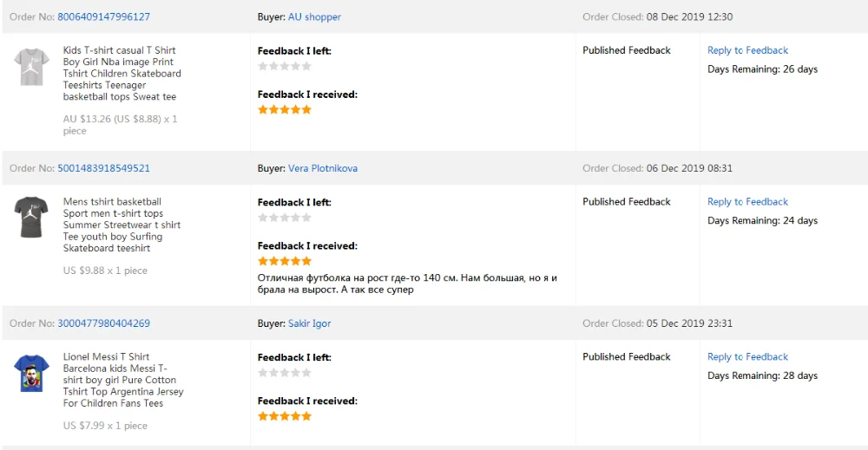Open order number 8006409147996127

coord(103,17)
